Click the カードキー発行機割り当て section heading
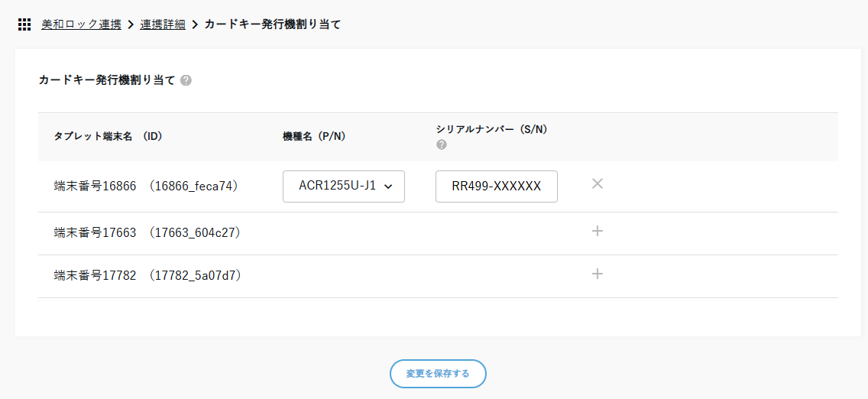The height and width of the screenshot is (399, 868). pos(107,80)
